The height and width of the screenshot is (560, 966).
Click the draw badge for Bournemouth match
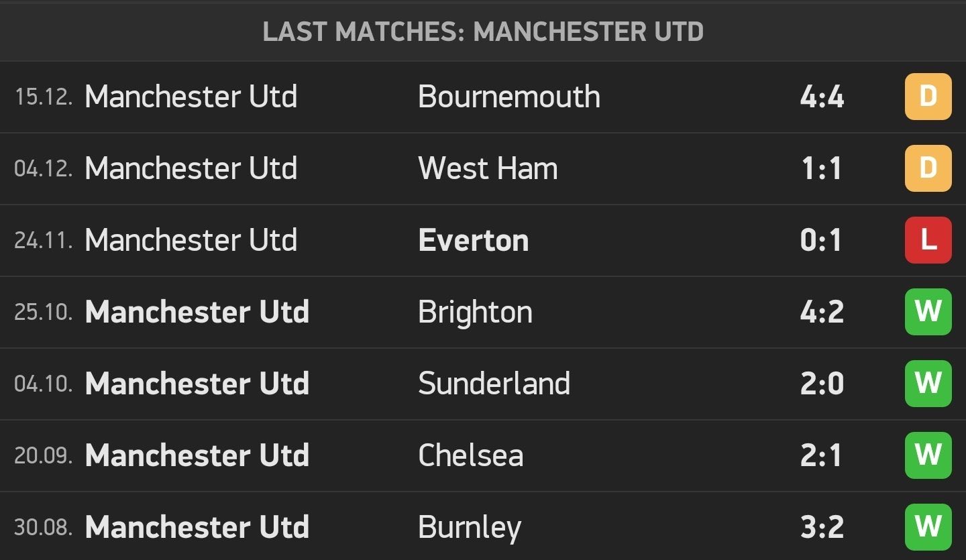[x=928, y=97]
